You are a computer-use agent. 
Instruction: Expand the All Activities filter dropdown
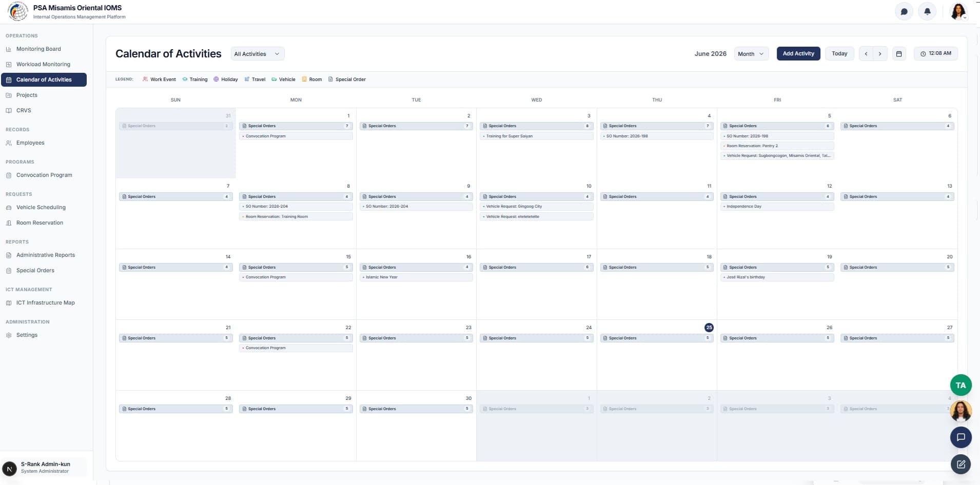[257, 54]
